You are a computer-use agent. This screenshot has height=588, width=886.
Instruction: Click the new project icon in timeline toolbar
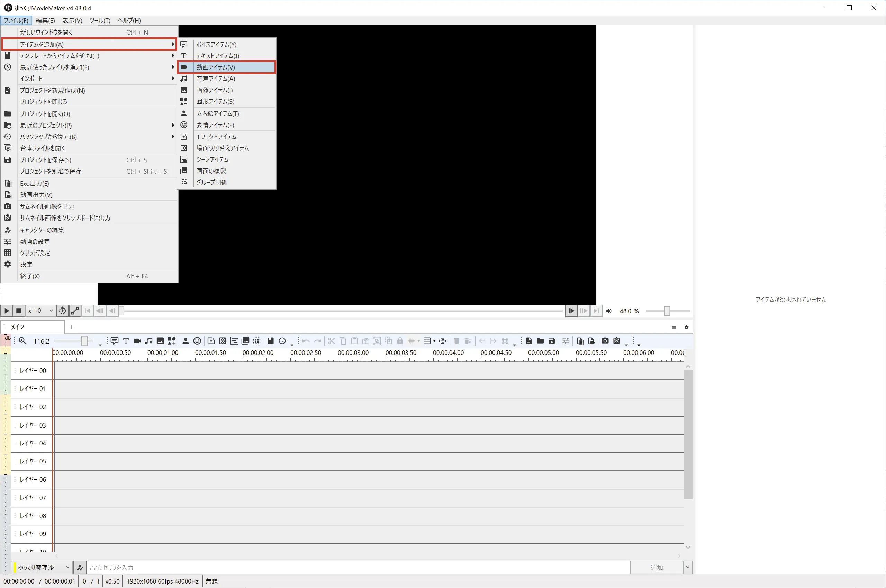(529, 341)
